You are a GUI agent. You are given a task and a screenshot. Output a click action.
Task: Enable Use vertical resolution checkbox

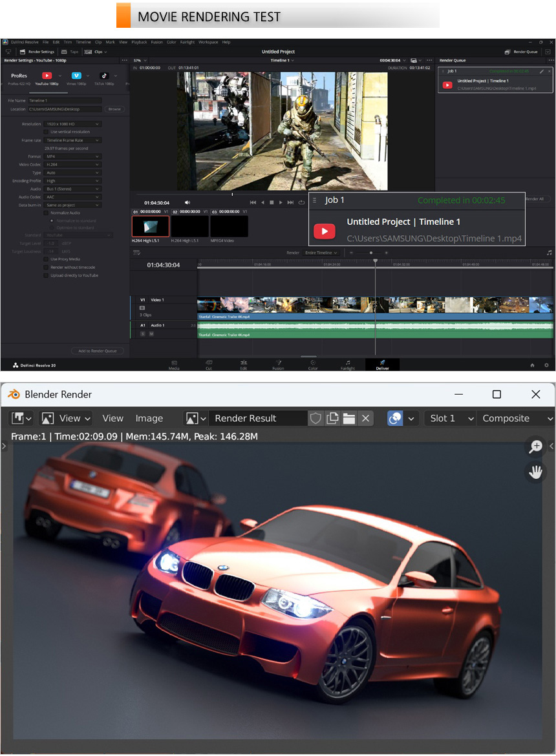click(46, 132)
